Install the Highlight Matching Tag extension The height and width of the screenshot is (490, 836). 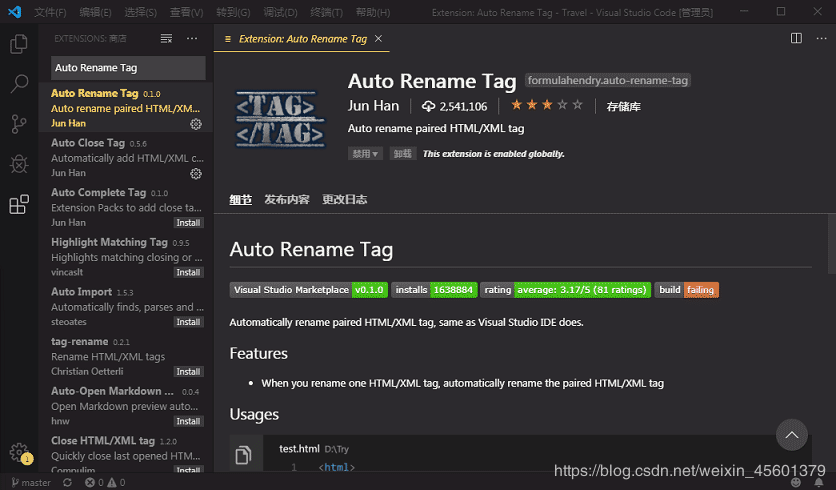188,272
